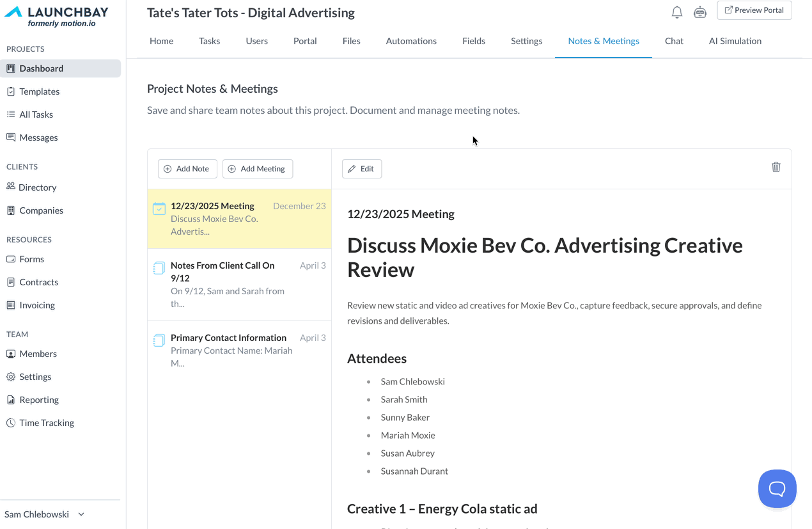Click attendee Mariah Moxie
Image resolution: width=812 pixels, height=529 pixels.
pyautogui.click(x=408, y=435)
